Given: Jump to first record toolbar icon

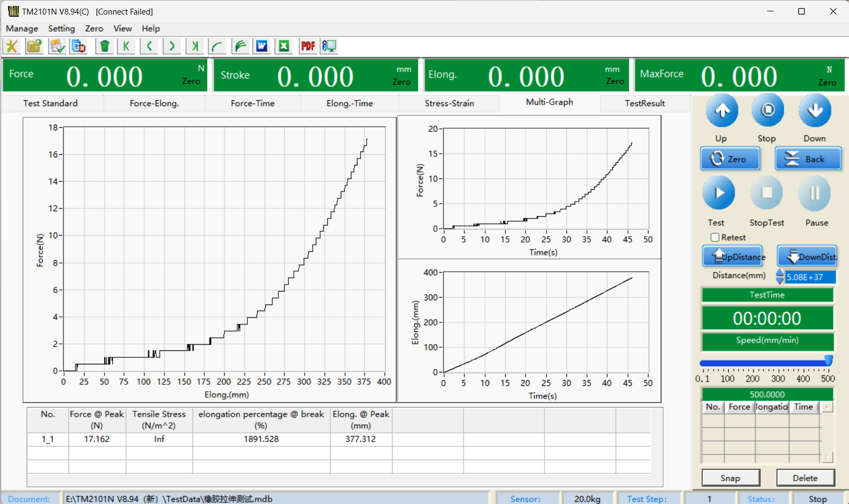Looking at the screenshot, I should click(126, 46).
